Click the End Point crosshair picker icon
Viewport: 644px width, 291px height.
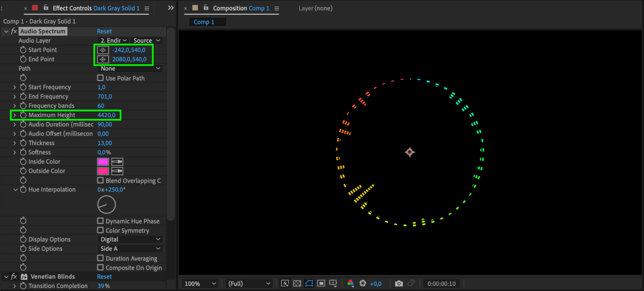click(103, 59)
